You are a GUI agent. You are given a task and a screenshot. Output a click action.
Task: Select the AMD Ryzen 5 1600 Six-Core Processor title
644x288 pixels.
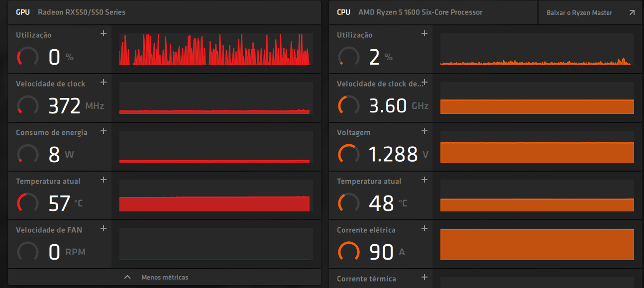point(421,12)
